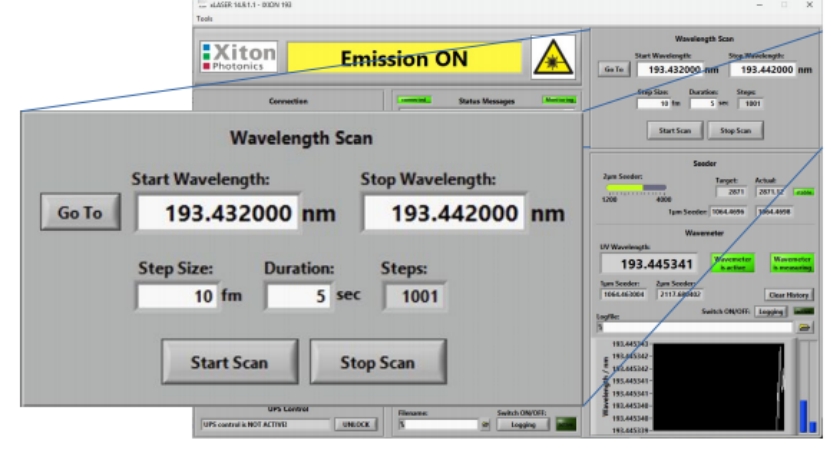Open the Tools menu
The image size is (831, 451).
coord(204,18)
